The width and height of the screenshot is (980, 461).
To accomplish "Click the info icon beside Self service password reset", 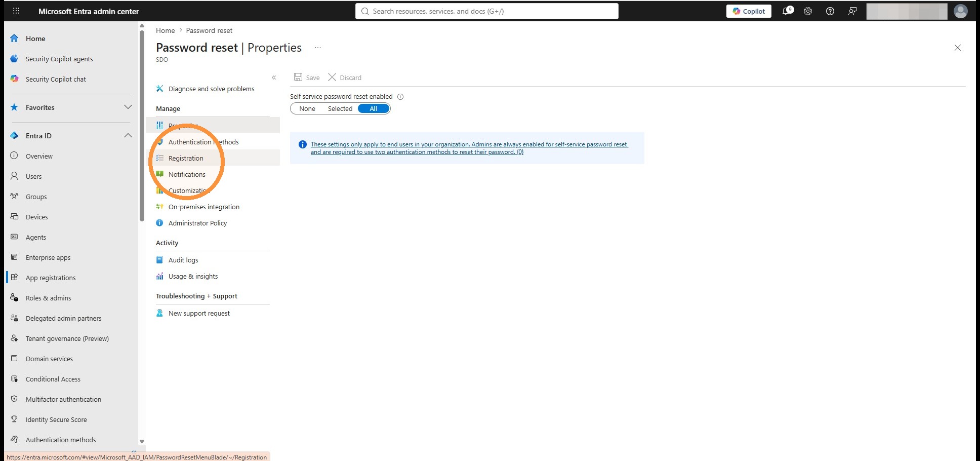I will (400, 97).
